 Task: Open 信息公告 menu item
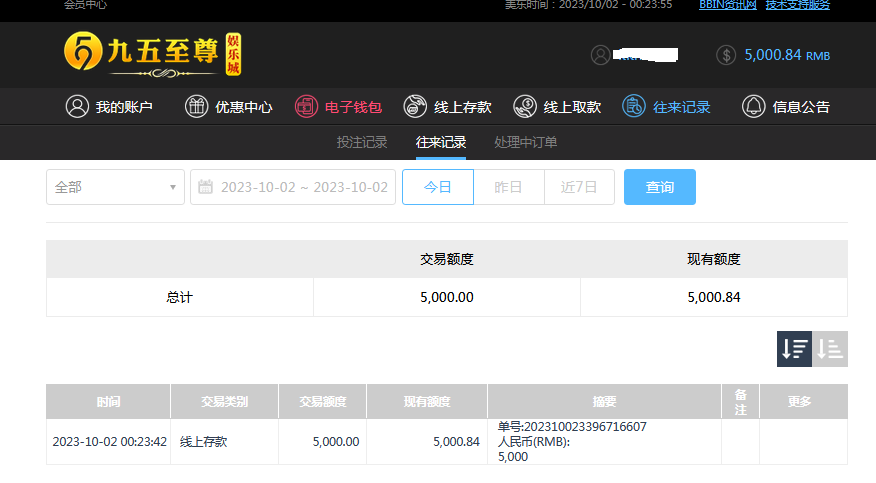coord(801,107)
